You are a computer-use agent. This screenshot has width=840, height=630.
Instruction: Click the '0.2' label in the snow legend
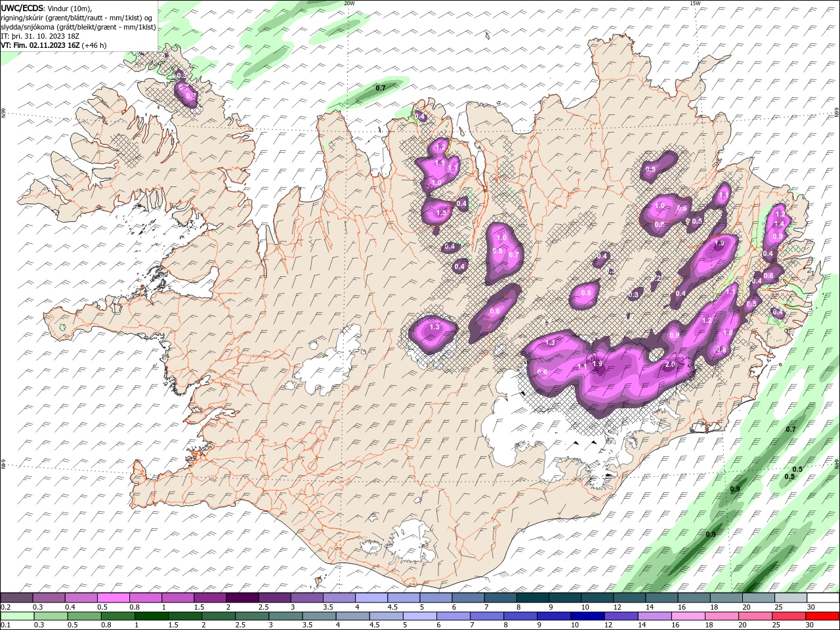pyautogui.click(x=5, y=607)
